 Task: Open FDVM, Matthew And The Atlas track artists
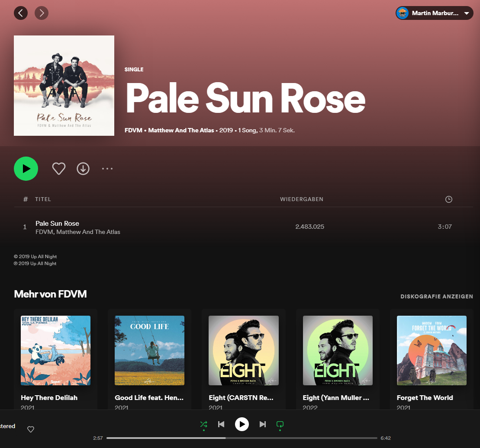[x=78, y=232]
